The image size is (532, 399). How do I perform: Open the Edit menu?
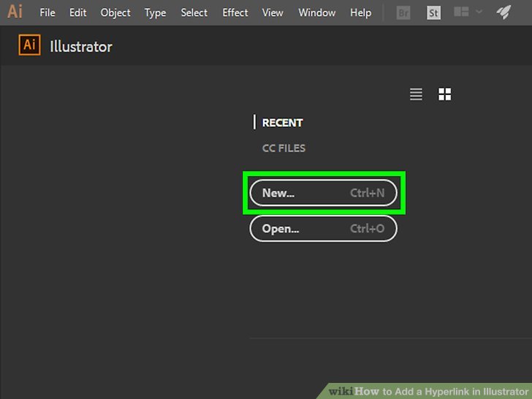pyautogui.click(x=77, y=12)
